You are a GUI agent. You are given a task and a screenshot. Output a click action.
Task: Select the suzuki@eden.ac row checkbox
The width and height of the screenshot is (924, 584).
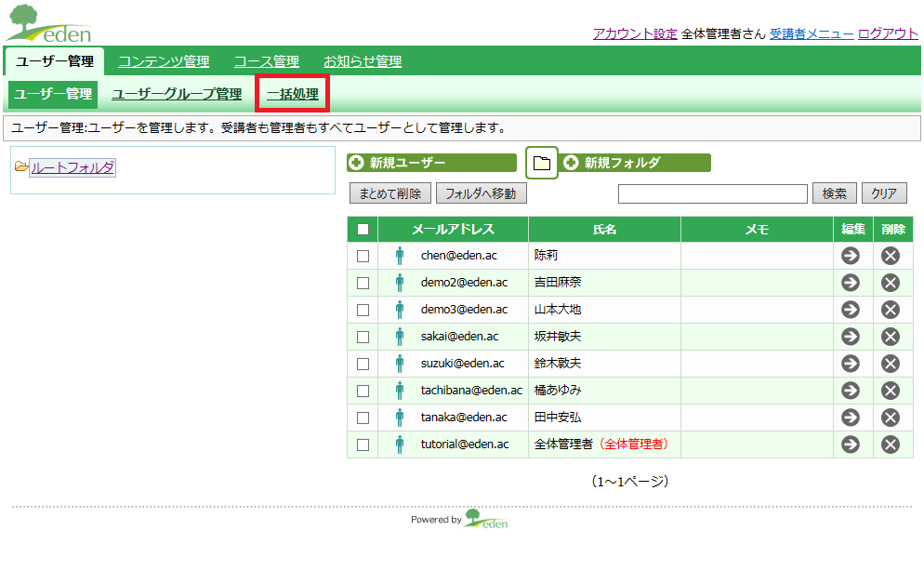coord(363,365)
